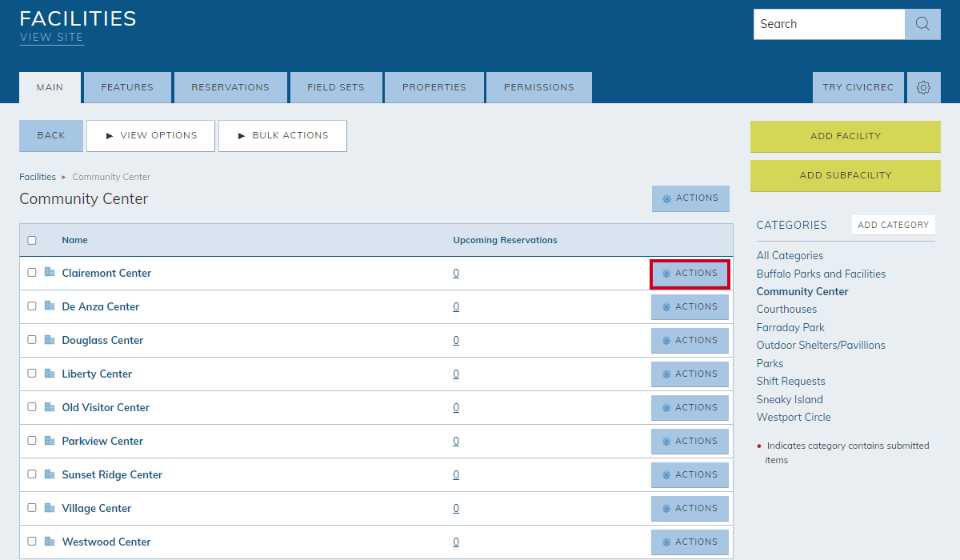960x560 pixels.
Task: Click building icon next to Old Visitor Center
Action: click(50, 406)
